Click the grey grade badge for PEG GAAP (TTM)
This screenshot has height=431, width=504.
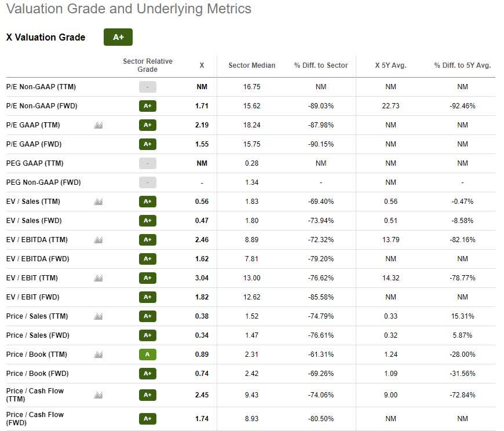tap(148, 163)
